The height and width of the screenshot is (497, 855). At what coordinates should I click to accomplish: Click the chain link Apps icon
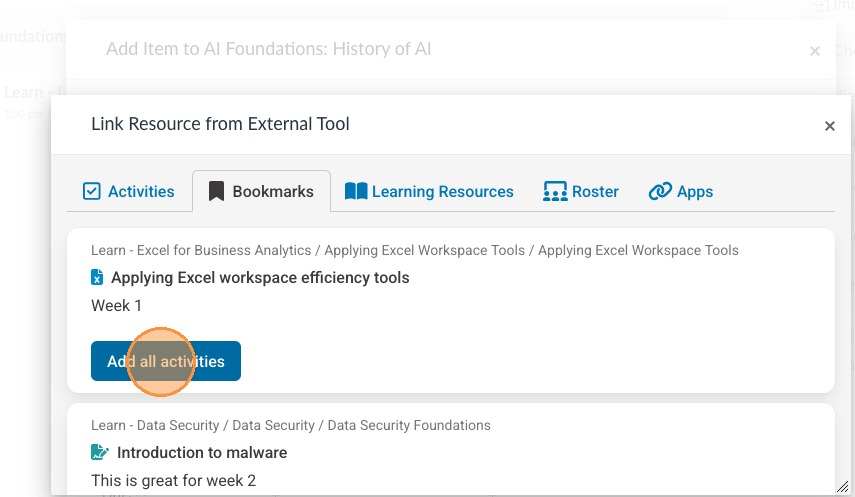coord(659,191)
